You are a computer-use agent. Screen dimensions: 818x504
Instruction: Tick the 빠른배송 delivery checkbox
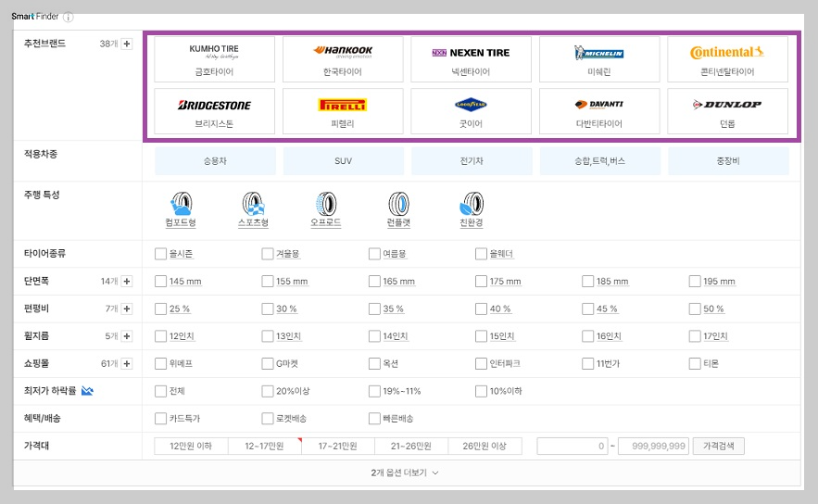pos(374,419)
